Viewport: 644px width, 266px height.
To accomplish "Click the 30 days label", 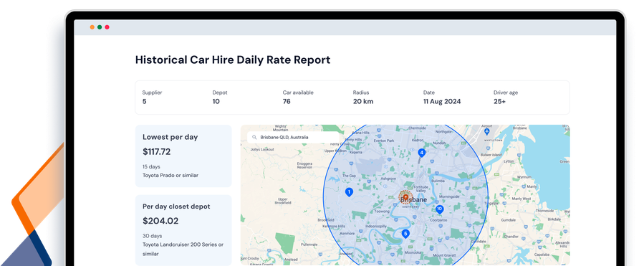I will (152, 236).
